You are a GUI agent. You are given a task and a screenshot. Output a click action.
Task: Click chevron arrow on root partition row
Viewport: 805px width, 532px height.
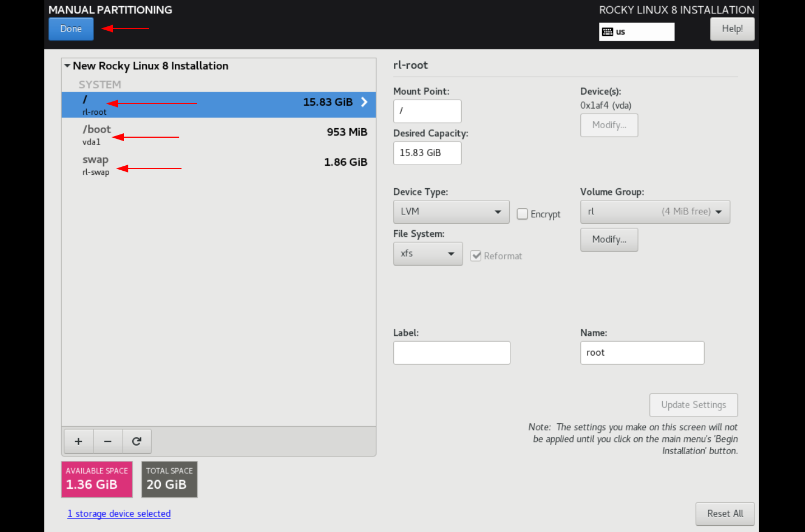tap(364, 102)
